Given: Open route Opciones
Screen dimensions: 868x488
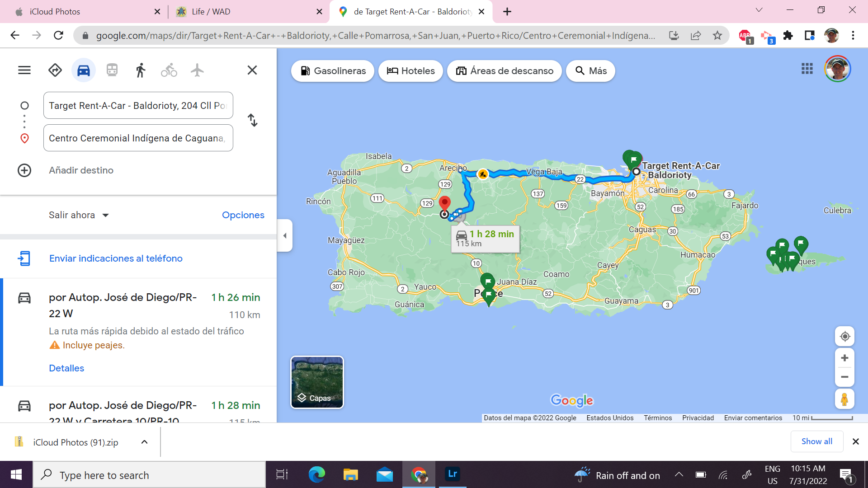Looking at the screenshot, I should (243, 215).
